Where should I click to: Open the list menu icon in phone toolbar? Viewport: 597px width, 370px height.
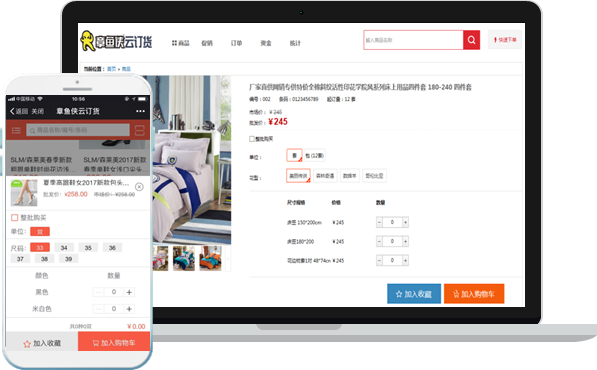16,131
